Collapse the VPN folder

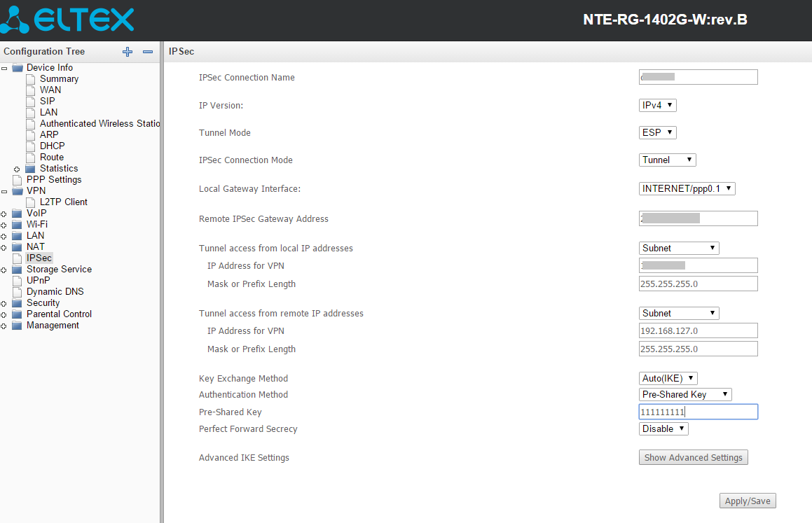(x=4, y=191)
